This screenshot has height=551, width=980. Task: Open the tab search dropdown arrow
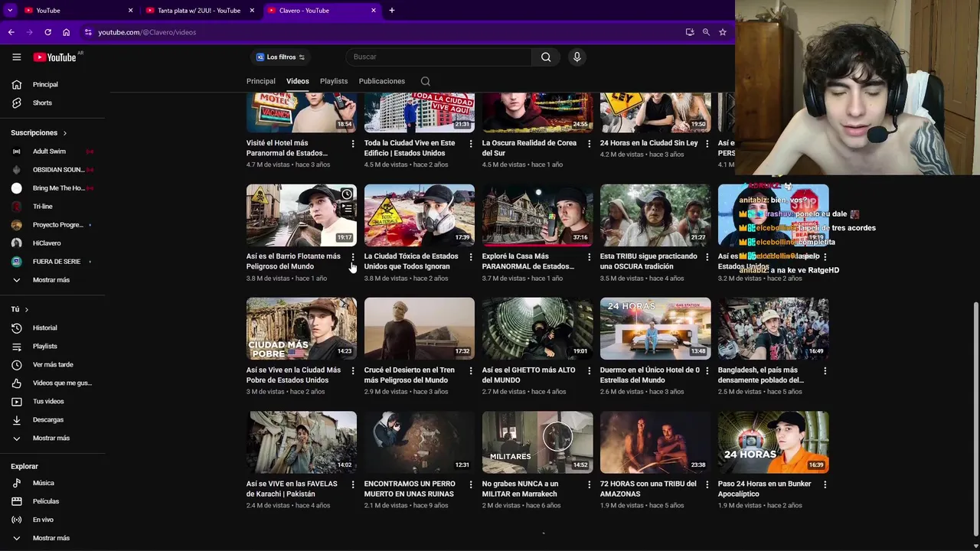coord(10,11)
